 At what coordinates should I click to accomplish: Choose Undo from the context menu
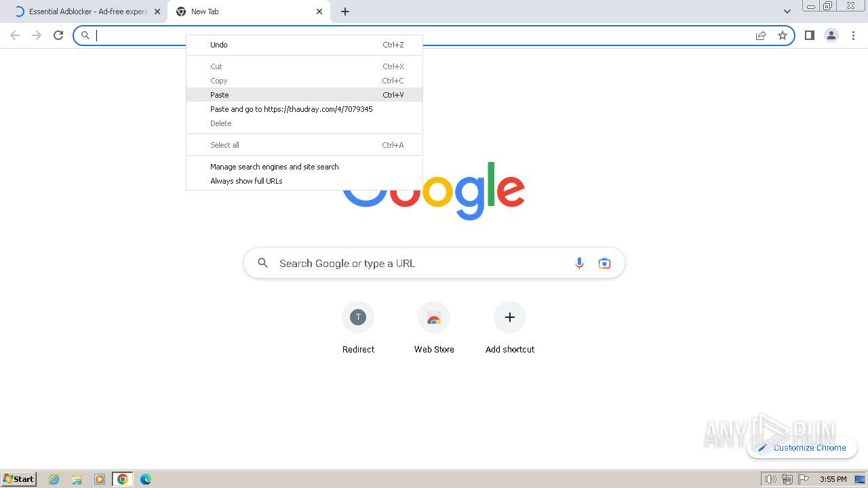point(304,45)
